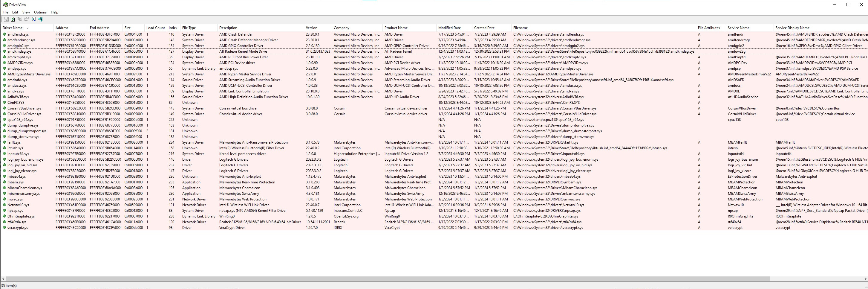Click the DriverView app icon in title bar
The width and height of the screenshot is (868, 289).
pyautogui.click(x=5, y=5)
